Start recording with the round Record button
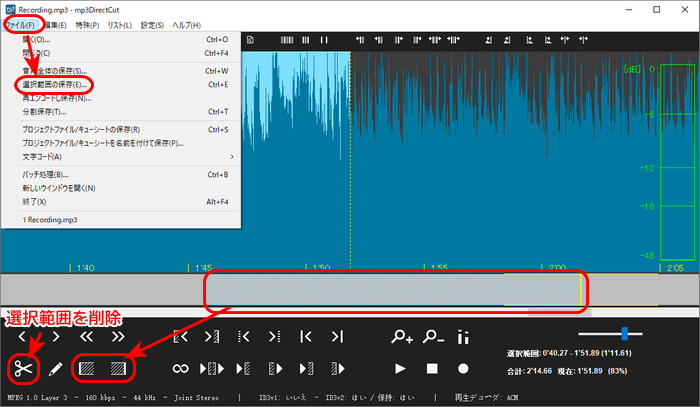This screenshot has height=407, width=700. 463,369
